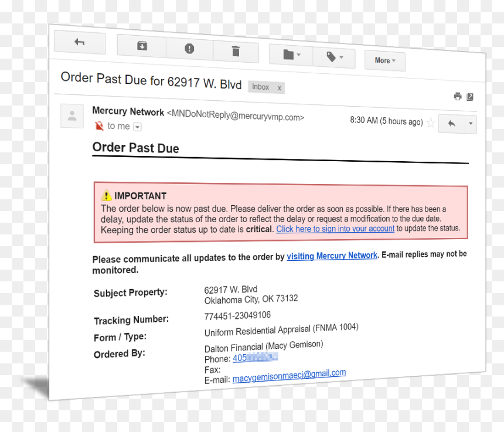Viewport: 504px width, 432px height.
Task: Click the red no-encryption lock icon
Action: pos(99,125)
